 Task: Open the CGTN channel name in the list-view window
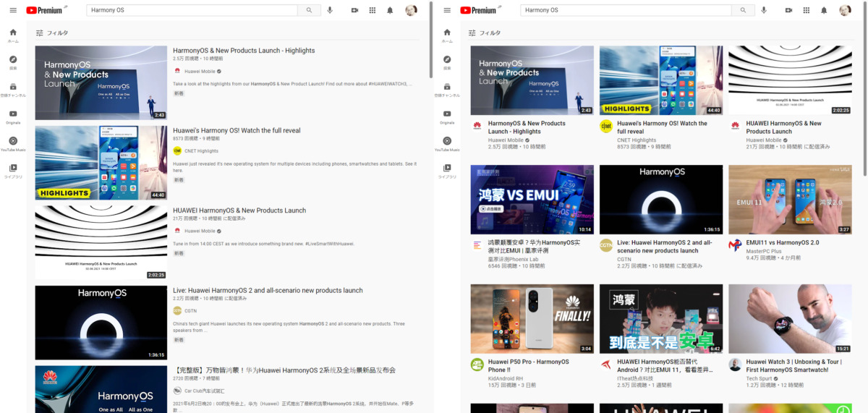point(191,310)
